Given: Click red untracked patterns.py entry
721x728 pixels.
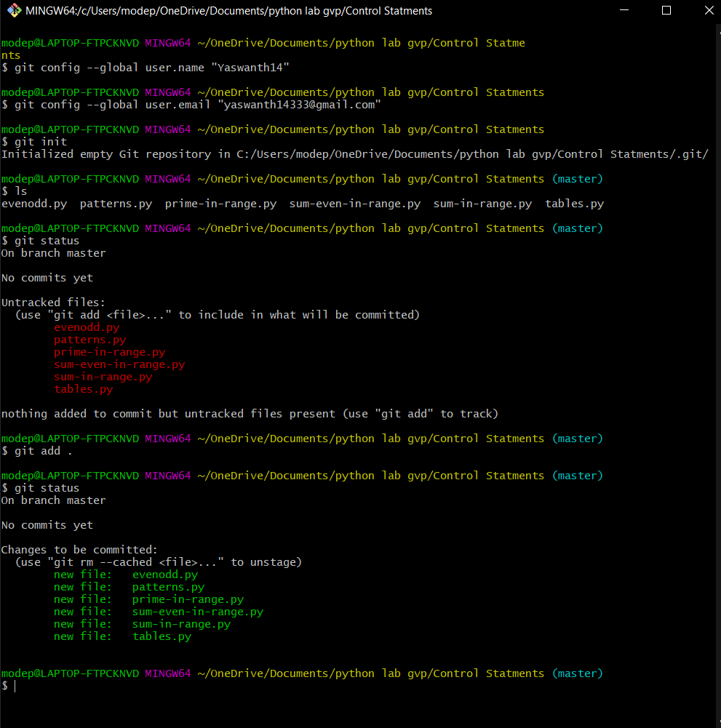Looking at the screenshot, I should click(90, 340).
